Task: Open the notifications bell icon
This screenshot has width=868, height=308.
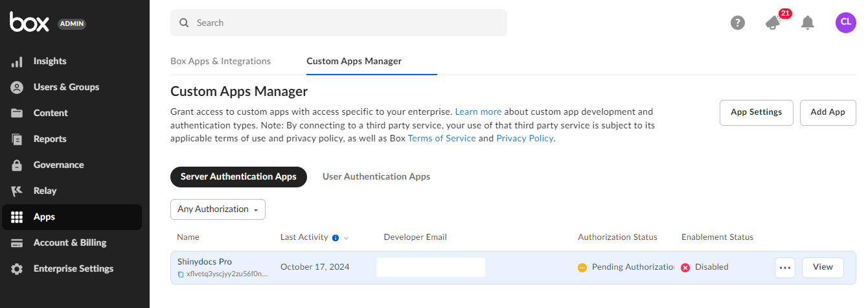Action: click(x=807, y=23)
